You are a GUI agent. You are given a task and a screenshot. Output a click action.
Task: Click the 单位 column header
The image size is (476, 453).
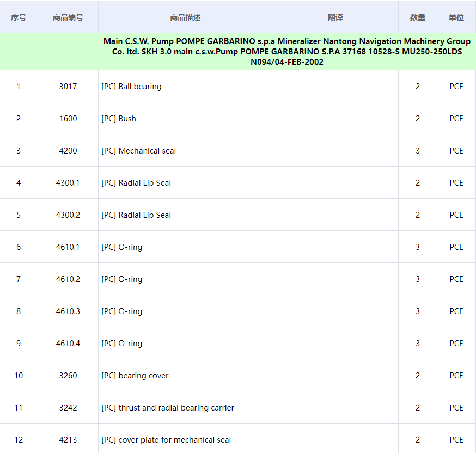click(x=456, y=17)
